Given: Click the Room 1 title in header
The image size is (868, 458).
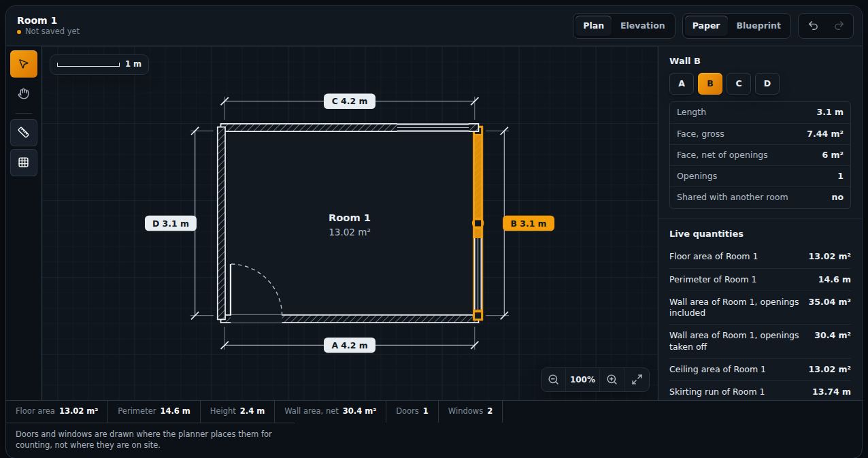Looking at the screenshot, I should (37, 20).
